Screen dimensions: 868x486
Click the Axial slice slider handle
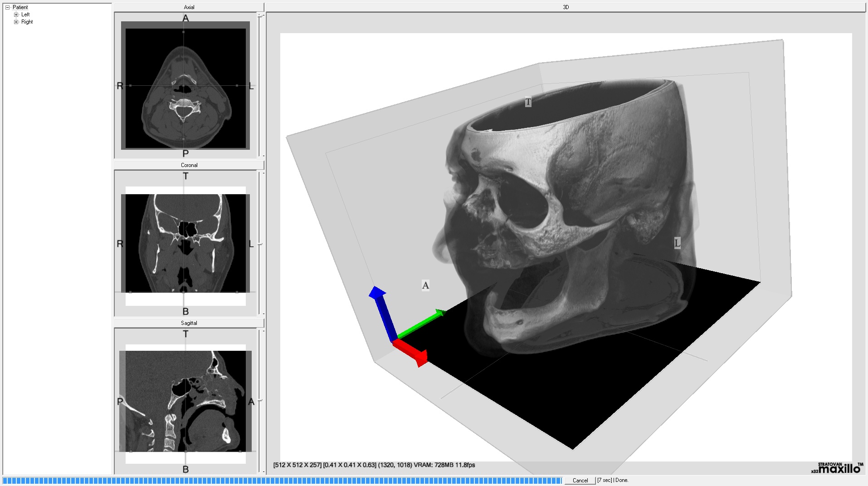[x=260, y=15]
